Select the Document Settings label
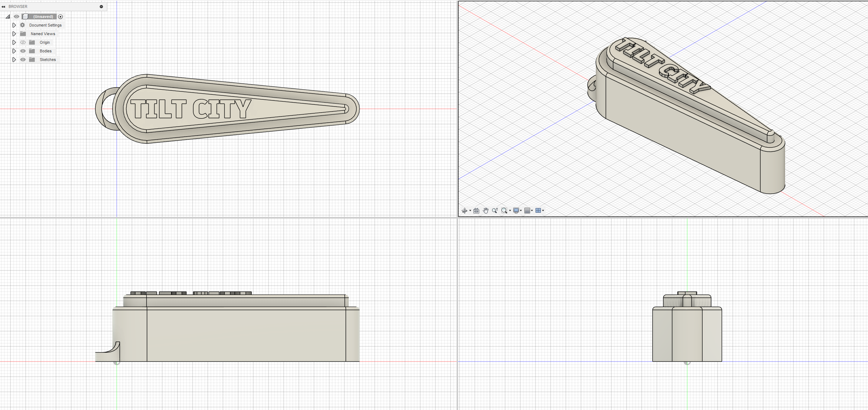This screenshot has height=410, width=868. click(x=46, y=25)
